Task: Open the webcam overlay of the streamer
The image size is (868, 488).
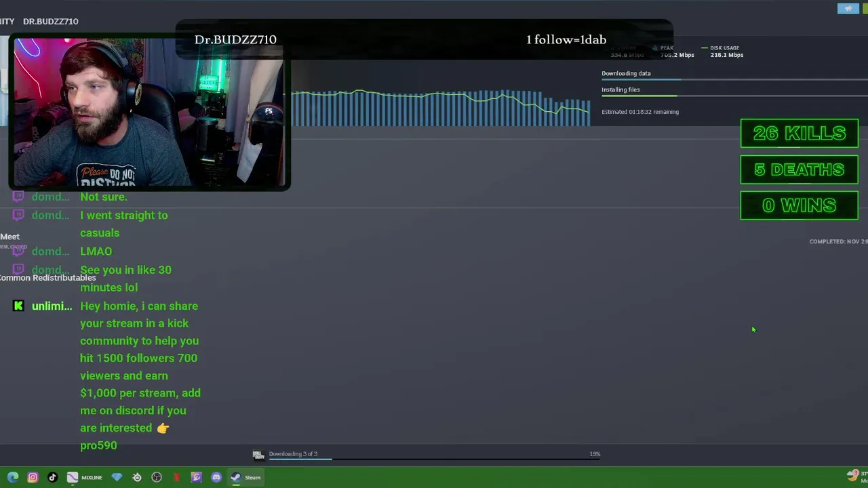Action: point(150,112)
